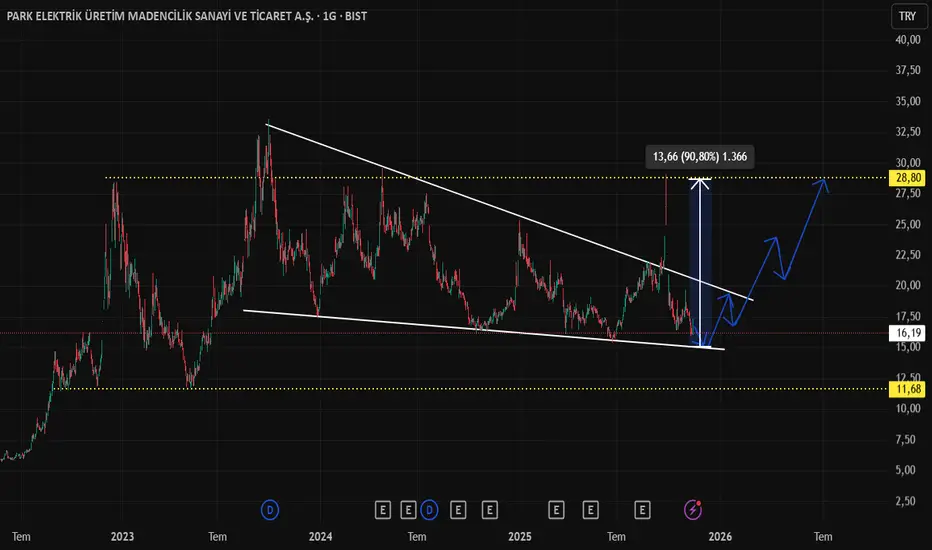Click the 2023 label on time axis
Viewport: 932px width, 550px height.
[122, 536]
